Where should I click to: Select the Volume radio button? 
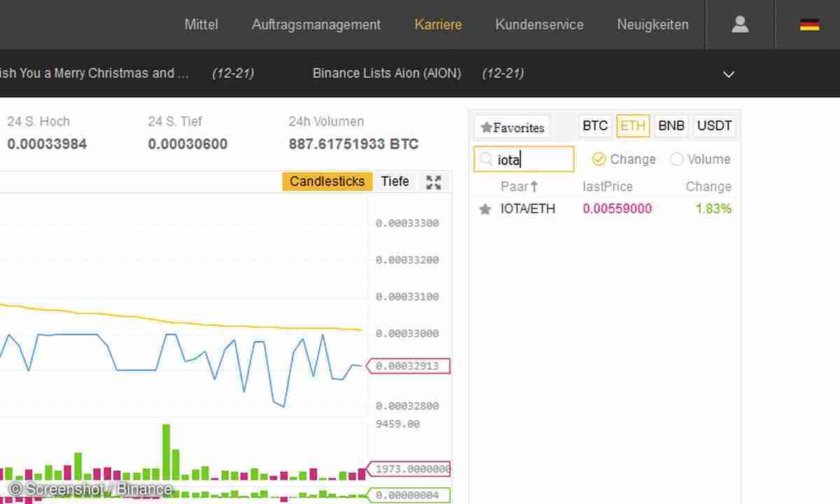676,159
